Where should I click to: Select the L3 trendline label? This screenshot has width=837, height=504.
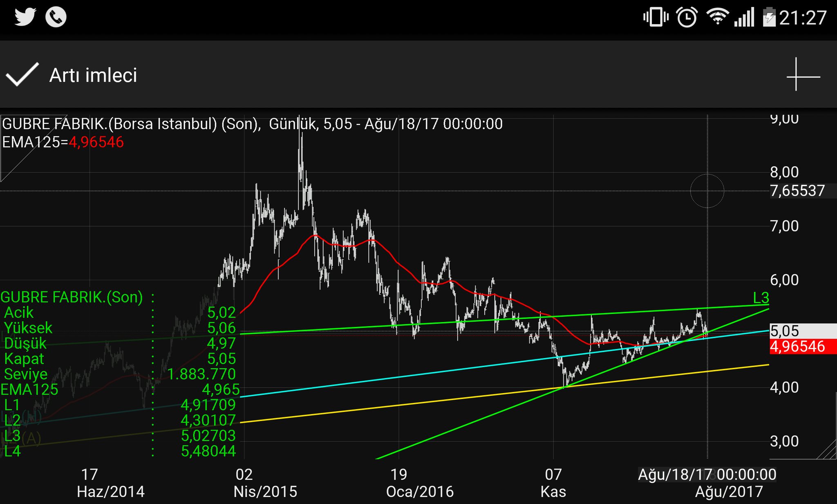point(761,298)
